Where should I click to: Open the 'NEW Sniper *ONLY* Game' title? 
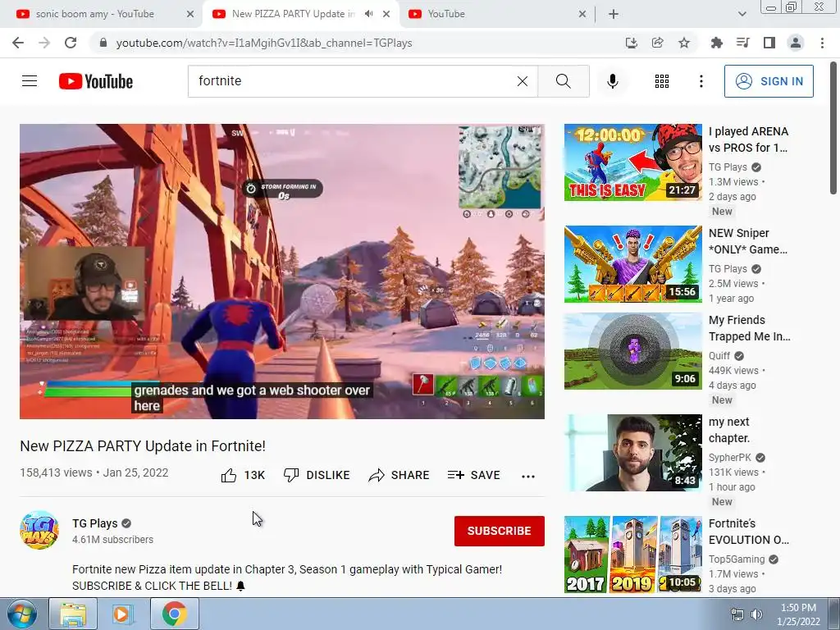tap(748, 241)
